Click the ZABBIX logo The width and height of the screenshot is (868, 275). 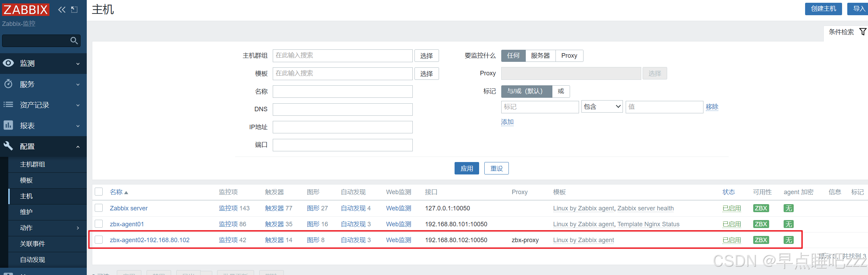[26, 9]
